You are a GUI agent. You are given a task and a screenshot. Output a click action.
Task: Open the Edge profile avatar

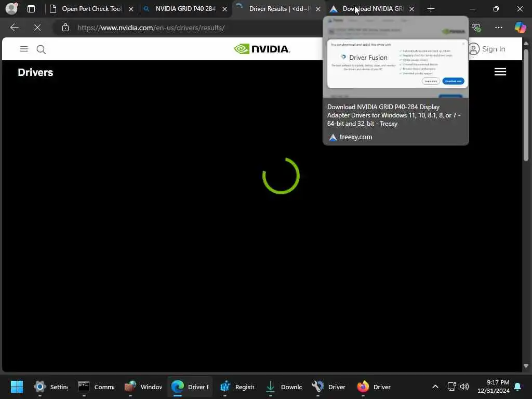click(x=11, y=8)
